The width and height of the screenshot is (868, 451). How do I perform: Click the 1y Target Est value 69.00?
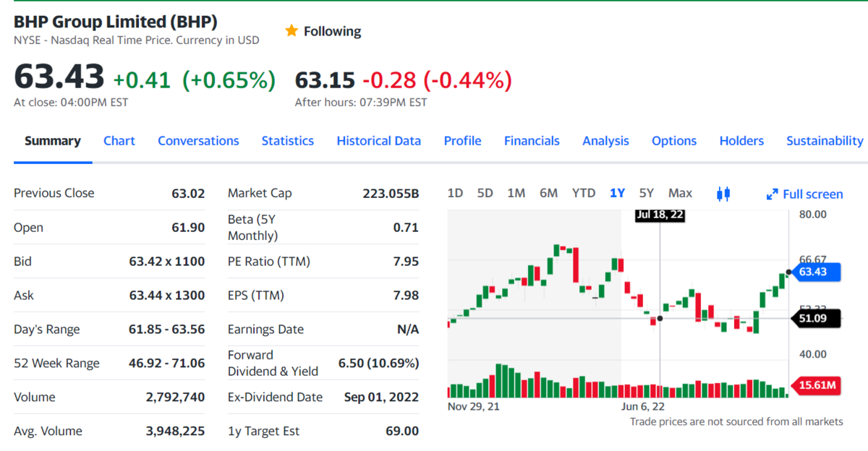click(402, 431)
